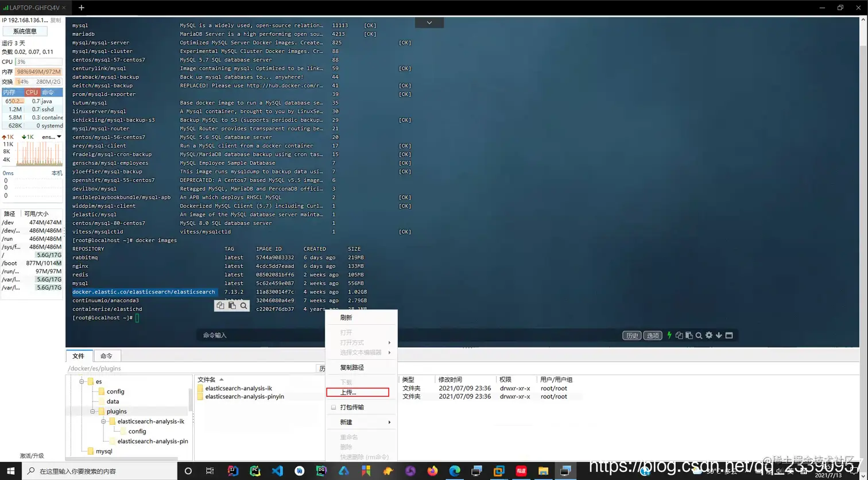Click the paste icon in selection popup
This screenshot has width=868, height=480.
(232, 306)
